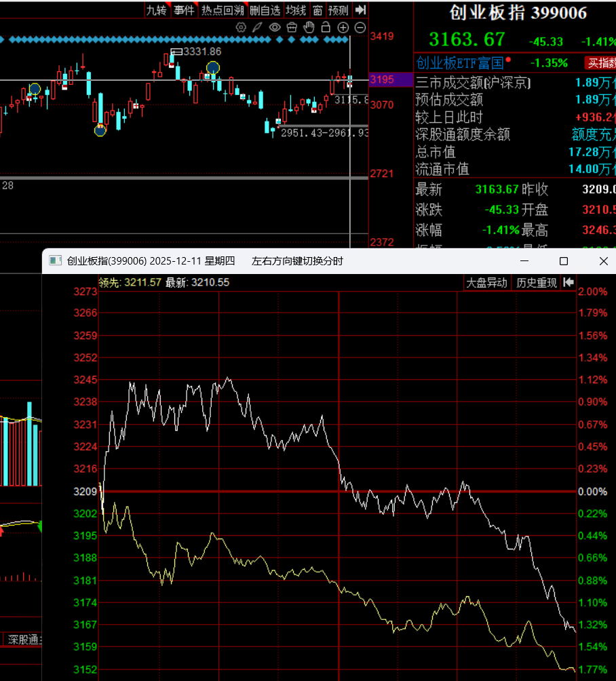Open the 九转 indicator tab

click(156, 10)
